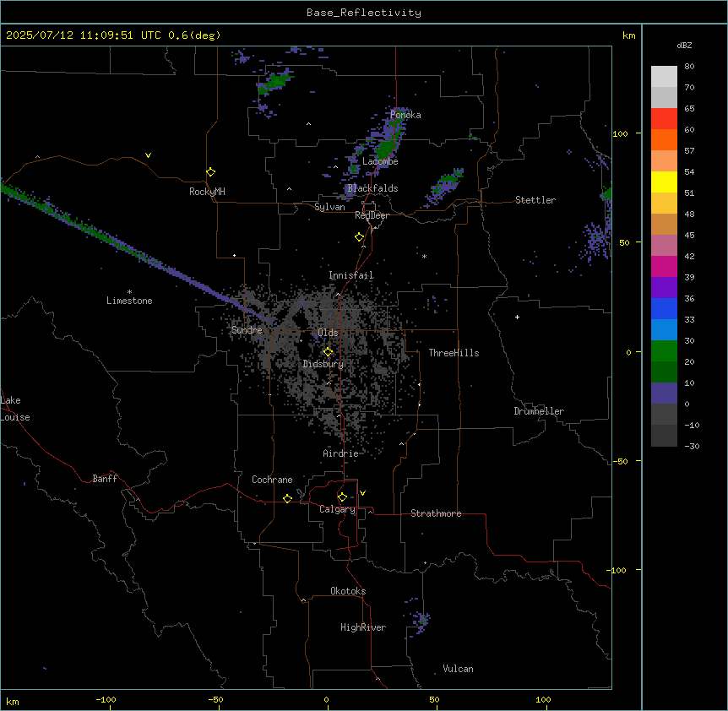Viewport: 728px width, 711px height.
Task: Click the HighRiver city label
Action: (x=363, y=627)
